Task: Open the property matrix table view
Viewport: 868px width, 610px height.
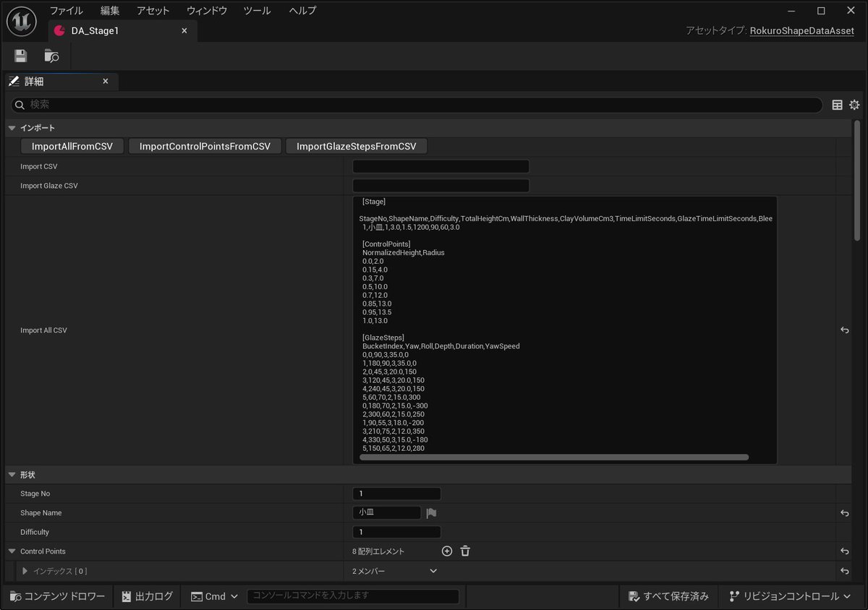Action: (x=837, y=105)
